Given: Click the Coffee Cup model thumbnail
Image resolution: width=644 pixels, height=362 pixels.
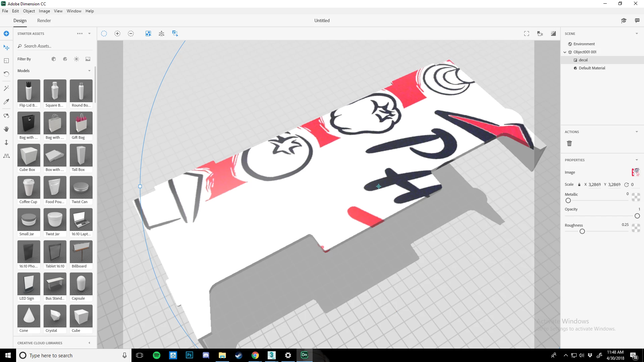Looking at the screenshot, I should [x=29, y=187].
